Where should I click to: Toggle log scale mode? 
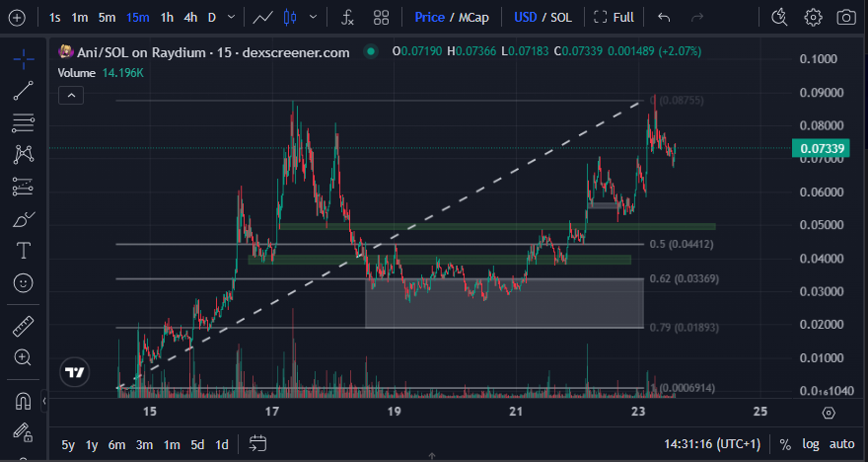point(811,444)
